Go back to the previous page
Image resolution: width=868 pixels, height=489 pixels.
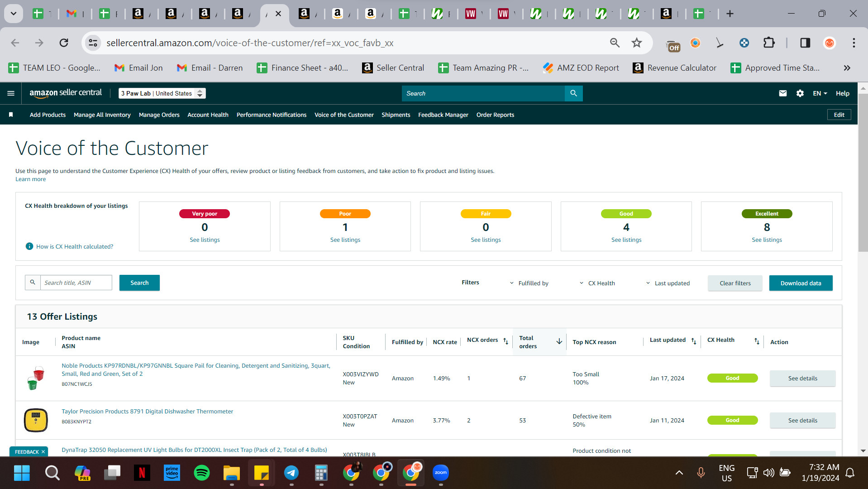(15, 43)
